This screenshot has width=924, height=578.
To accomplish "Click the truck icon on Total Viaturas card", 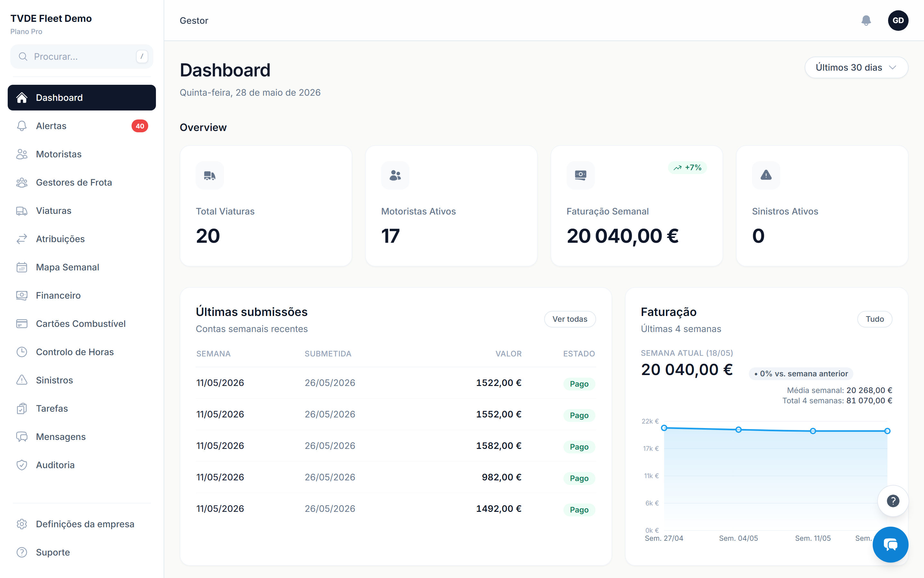I will (210, 175).
